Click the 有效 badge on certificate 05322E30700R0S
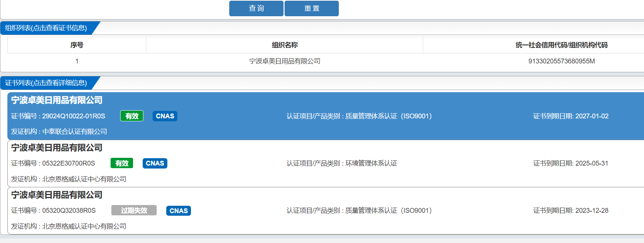Viewport: 644px width, 243px height. [122, 163]
